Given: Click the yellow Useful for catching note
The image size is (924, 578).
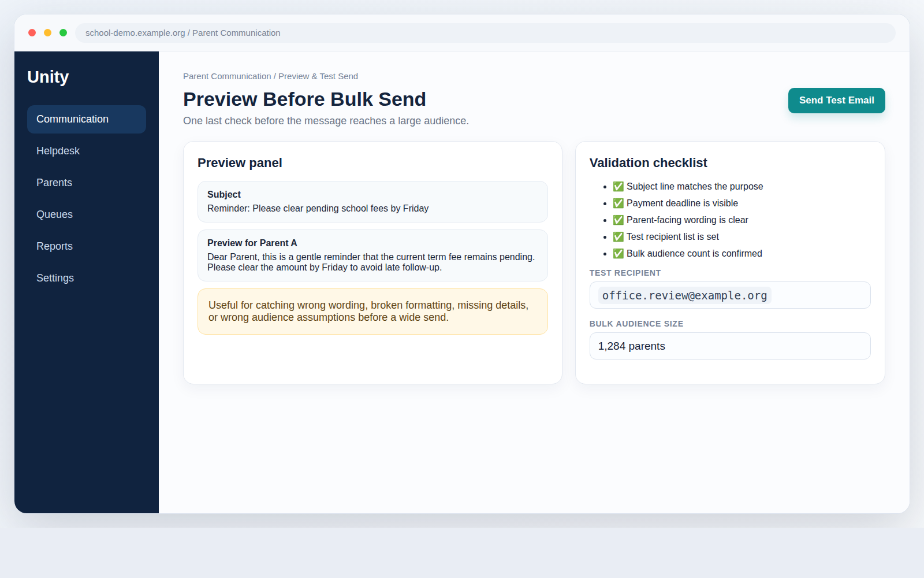Looking at the screenshot, I should click(372, 312).
